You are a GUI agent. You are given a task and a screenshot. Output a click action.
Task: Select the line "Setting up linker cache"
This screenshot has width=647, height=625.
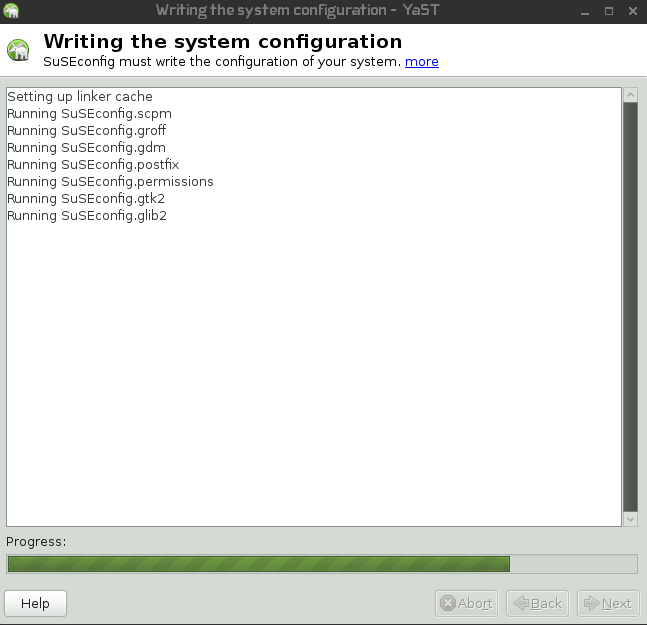[80, 97]
